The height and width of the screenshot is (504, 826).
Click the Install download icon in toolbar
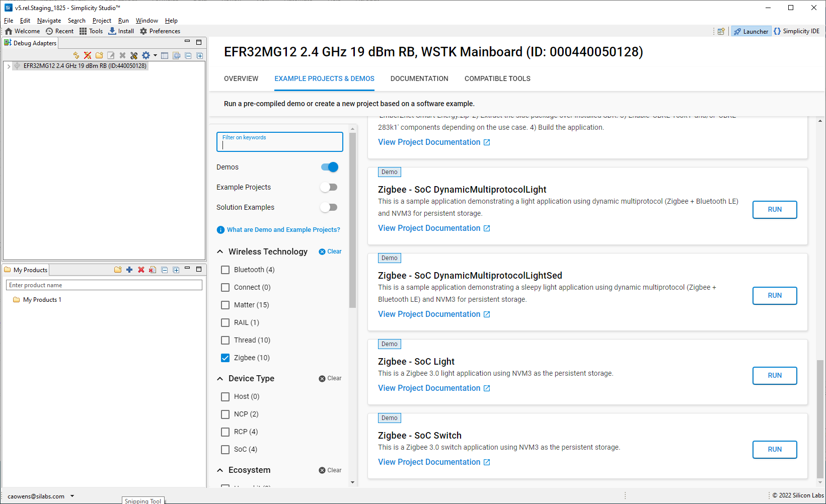(x=112, y=31)
